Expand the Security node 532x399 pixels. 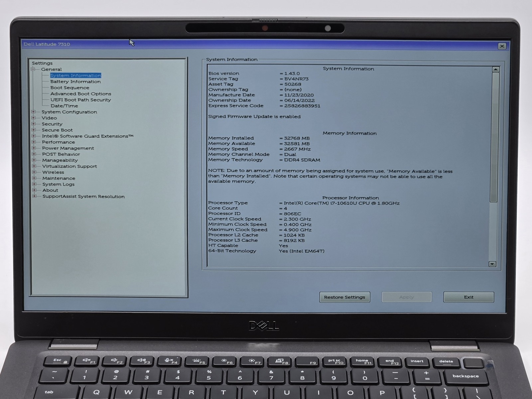pyautogui.click(x=34, y=124)
